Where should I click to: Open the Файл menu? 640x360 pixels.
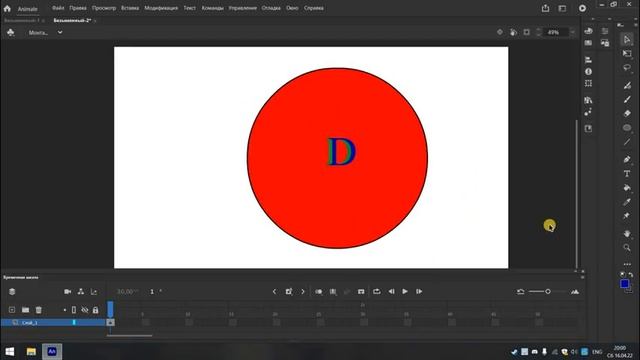click(58, 8)
